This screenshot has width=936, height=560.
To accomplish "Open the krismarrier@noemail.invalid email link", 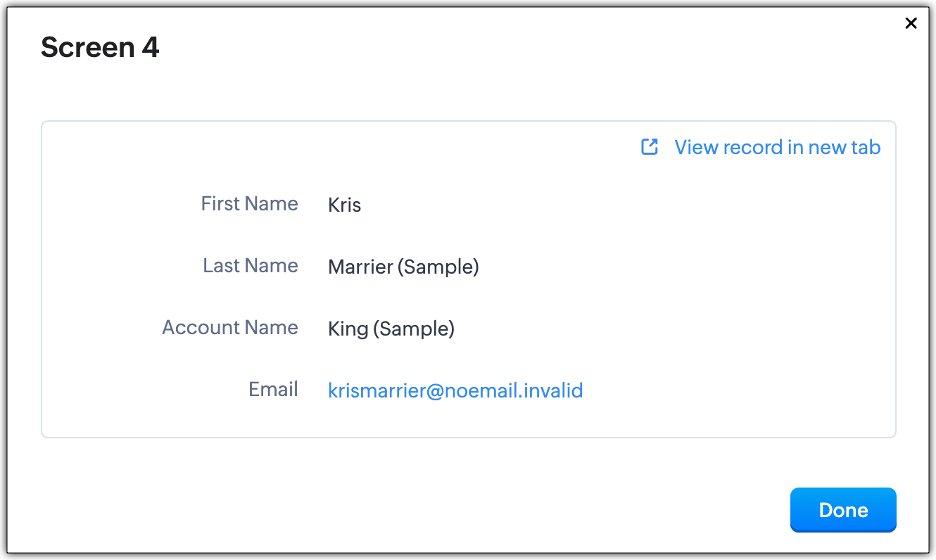I will (x=455, y=390).
